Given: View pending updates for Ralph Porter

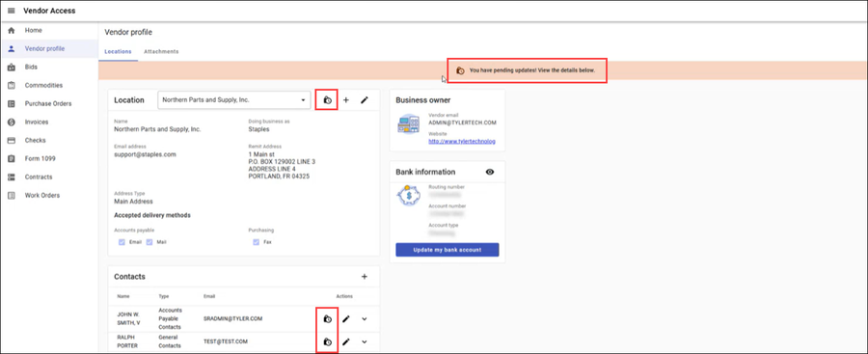Looking at the screenshot, I should pos(327,341).
